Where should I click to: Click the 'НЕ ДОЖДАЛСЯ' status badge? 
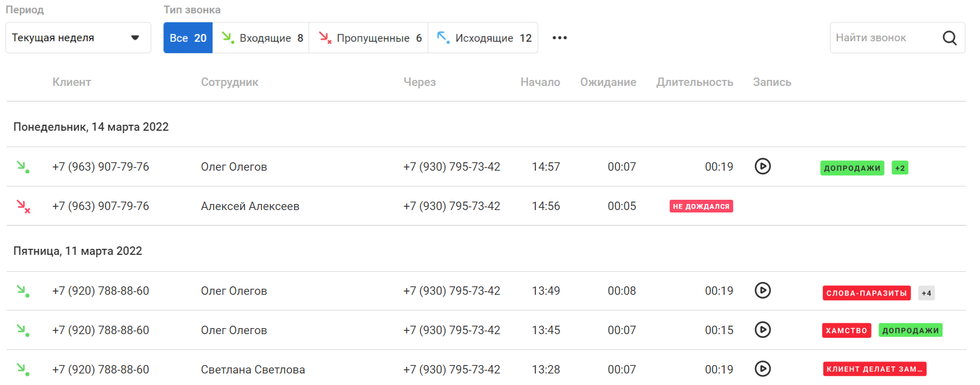[x=701, y=206]
